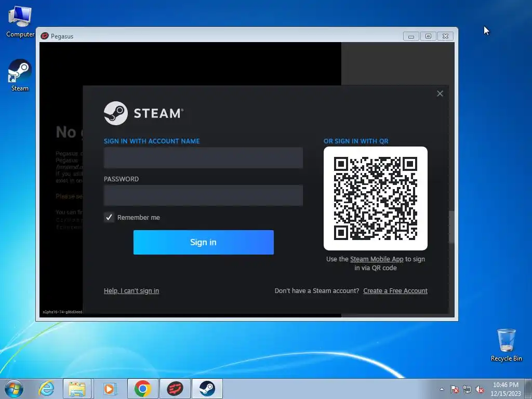Click the password input field

click(x=203, y=195)
